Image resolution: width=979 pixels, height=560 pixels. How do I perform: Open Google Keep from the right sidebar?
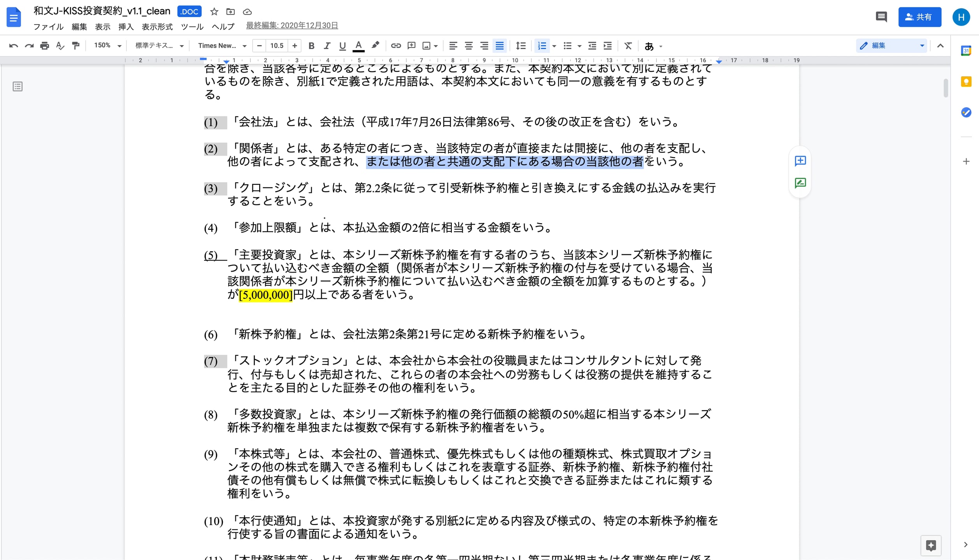(966, 82)
